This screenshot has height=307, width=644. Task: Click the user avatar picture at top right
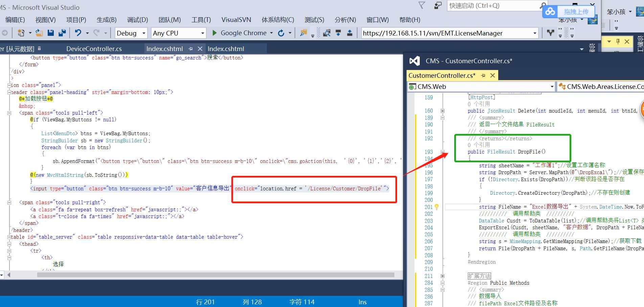click(x=640, y=11)
